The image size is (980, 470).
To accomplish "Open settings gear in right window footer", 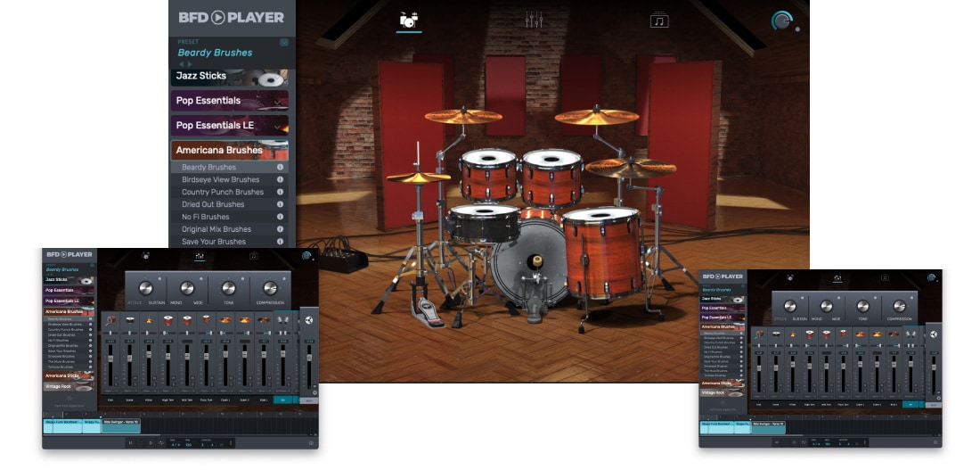I will pyautogui.click(x=935, y=441).
